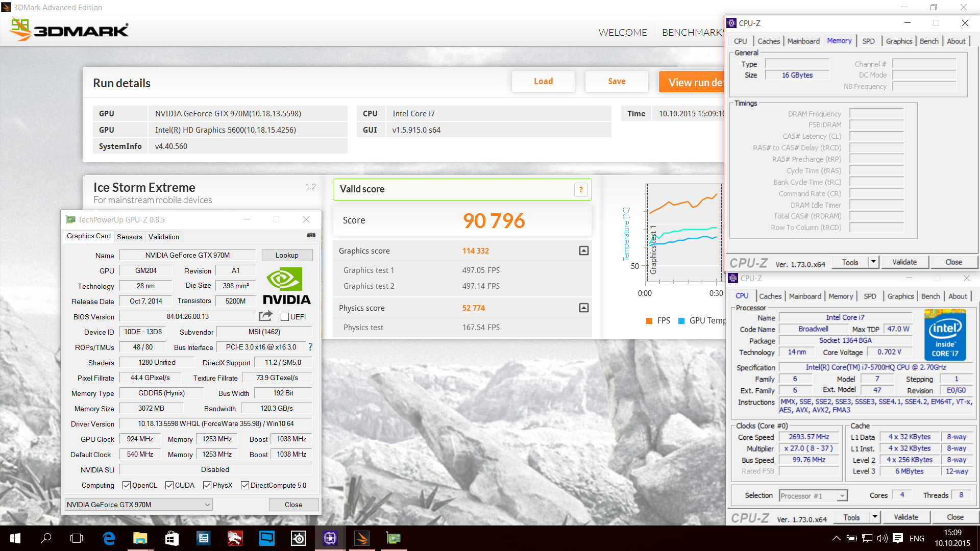Viewport: 980px width, 551px height.
Task: Collapse the Graphics score section
Action: [584, 251]
